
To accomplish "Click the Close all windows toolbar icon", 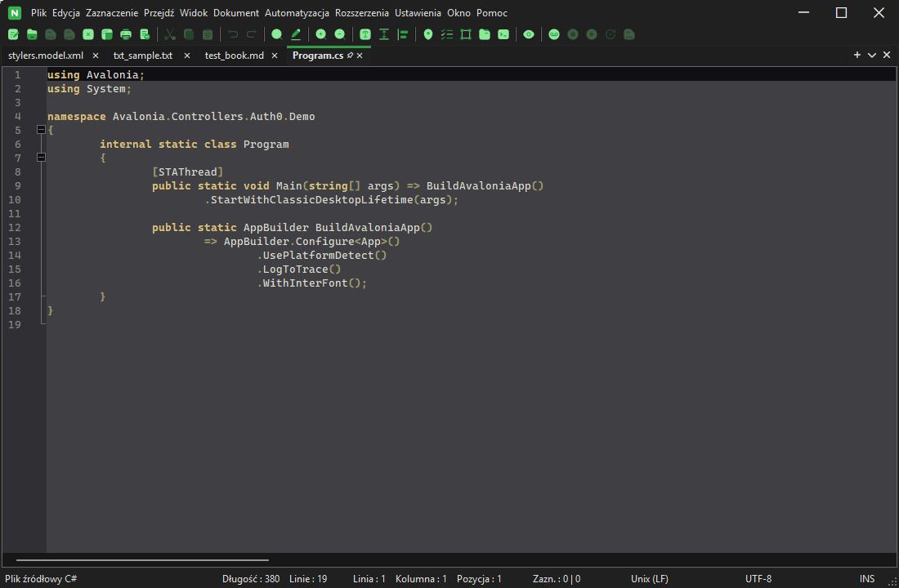I will (x=106, y=34).
